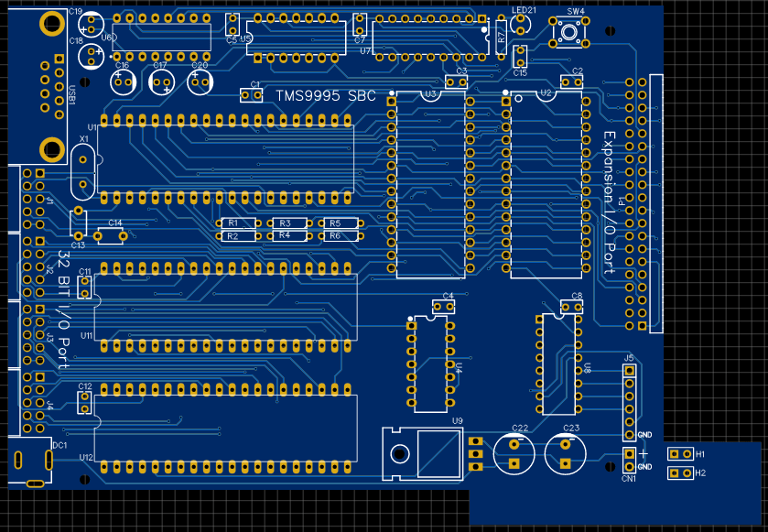Click the CN1 connector pads
This screenshot has height=532, width=768.
[x=629, y=458]
